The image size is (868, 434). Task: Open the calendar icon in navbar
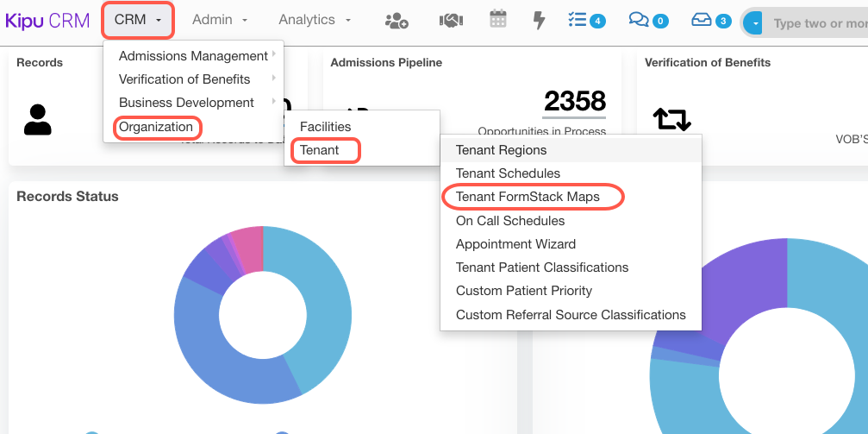pyautogui.click(x=498, y=19)
